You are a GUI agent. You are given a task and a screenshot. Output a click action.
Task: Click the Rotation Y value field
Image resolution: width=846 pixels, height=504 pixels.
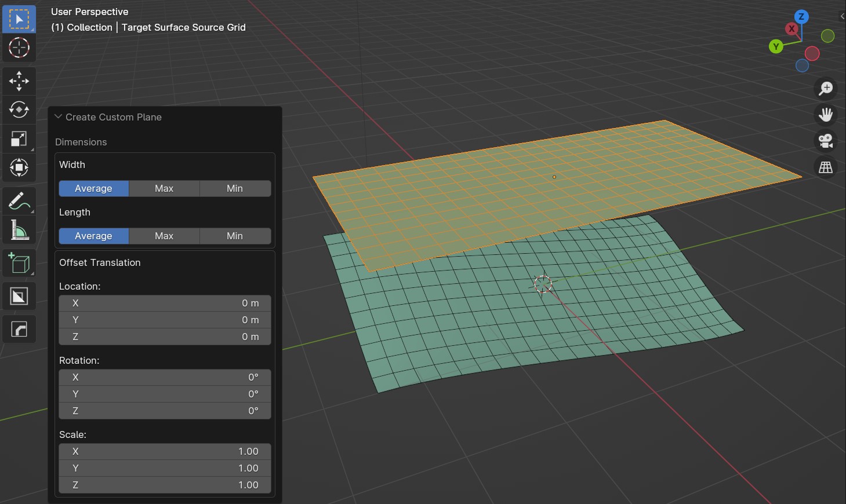pyautogui.click(x=165, y=394)
